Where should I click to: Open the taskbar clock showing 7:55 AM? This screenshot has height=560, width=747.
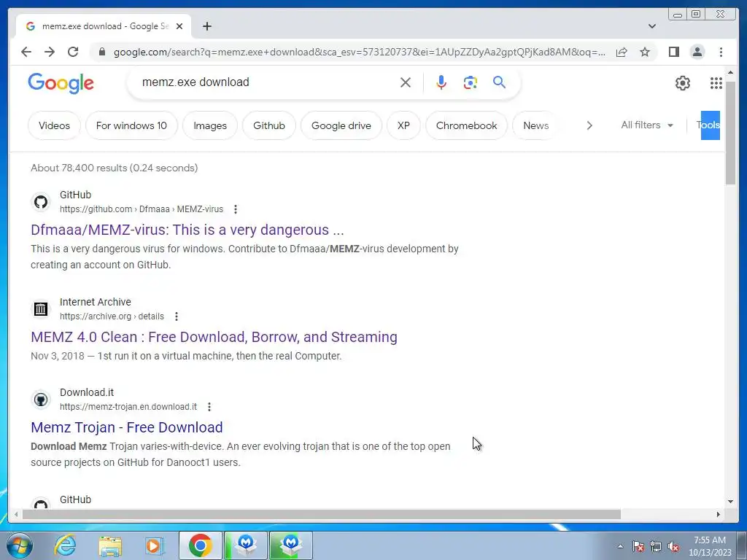pos(710,546)
